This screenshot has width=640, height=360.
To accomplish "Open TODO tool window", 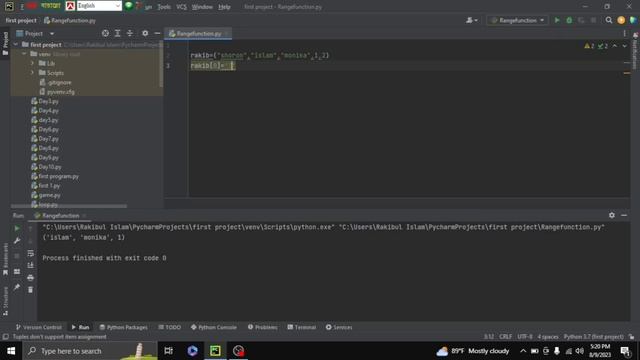I will [x=169, y=327].
